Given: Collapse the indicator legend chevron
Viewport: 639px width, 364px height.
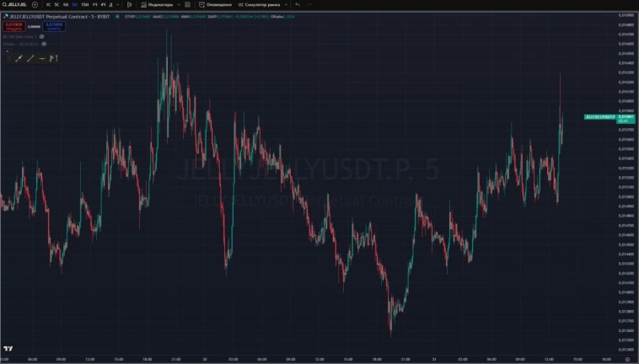Looking at the screenshot, I should pyautogui.click(x=7, y=51).
